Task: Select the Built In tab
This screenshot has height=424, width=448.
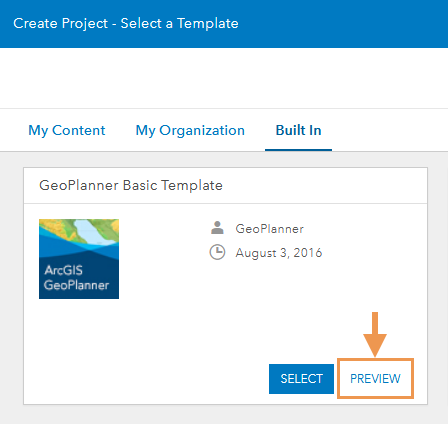Action: pyautogui.click(x=298, y=130)
